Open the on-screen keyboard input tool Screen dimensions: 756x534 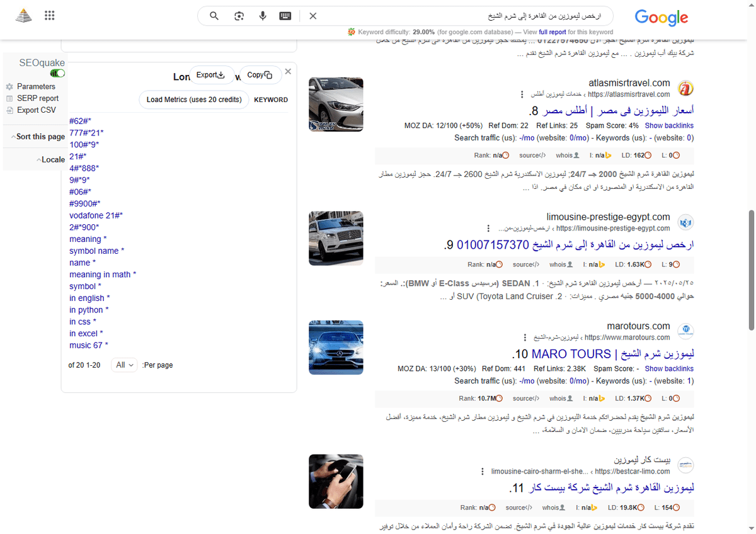(285, 16)
